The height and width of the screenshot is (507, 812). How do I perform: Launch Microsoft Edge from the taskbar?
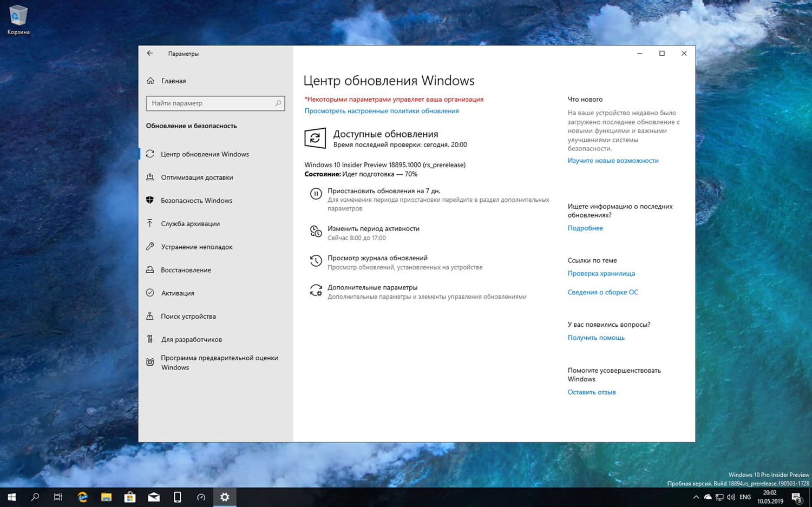[82, 497]
